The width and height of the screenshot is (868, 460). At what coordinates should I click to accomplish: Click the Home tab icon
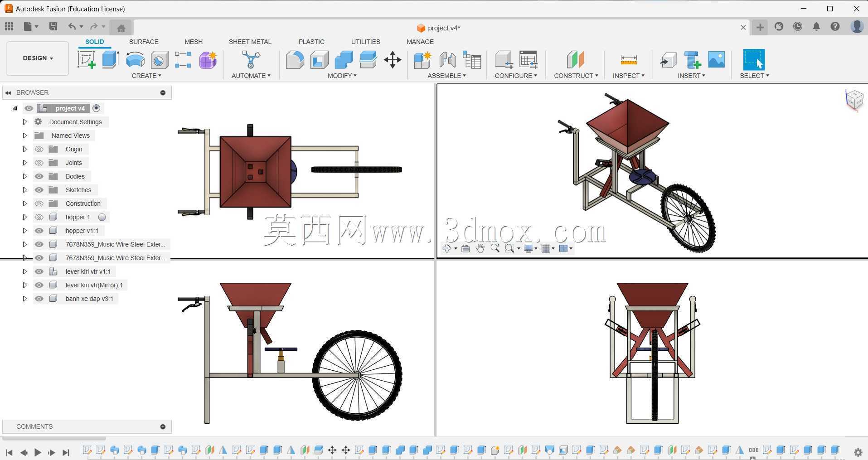pyautogui.click(x=121, y=28)
